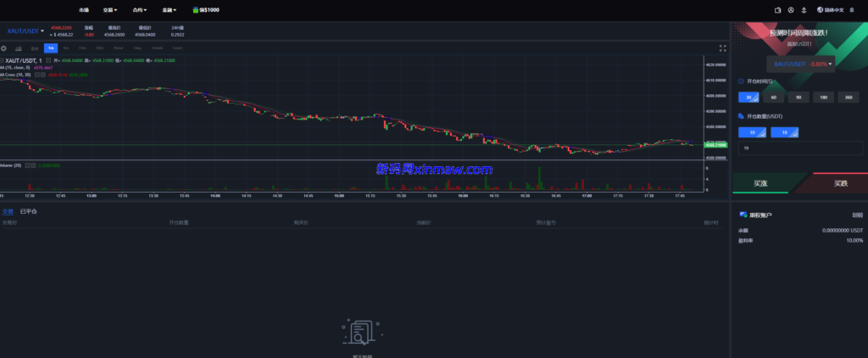This screenshot has width=868, height=358.
Task: Toggle fullscreen chart mode
Action: [x=722, y=48]
